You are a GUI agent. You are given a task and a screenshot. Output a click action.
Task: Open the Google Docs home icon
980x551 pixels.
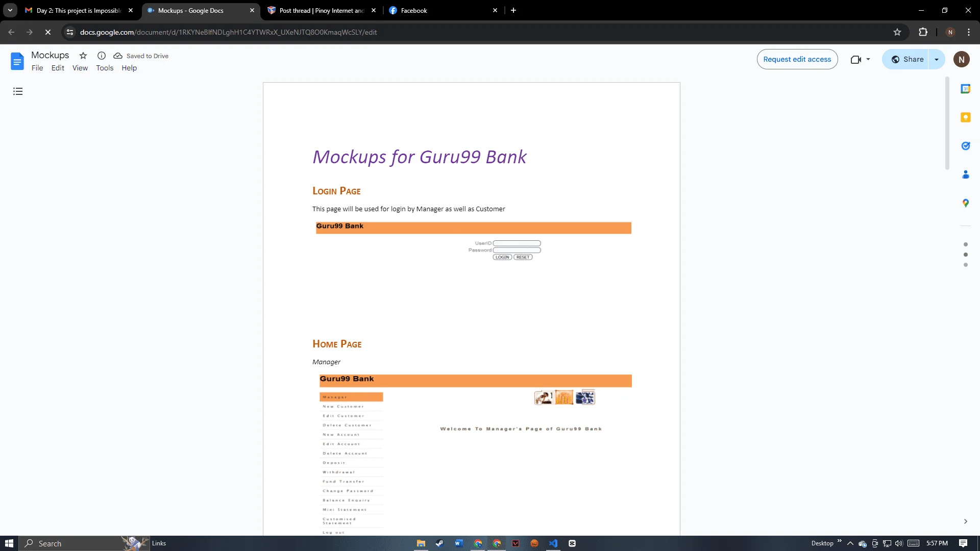[17, 61]
